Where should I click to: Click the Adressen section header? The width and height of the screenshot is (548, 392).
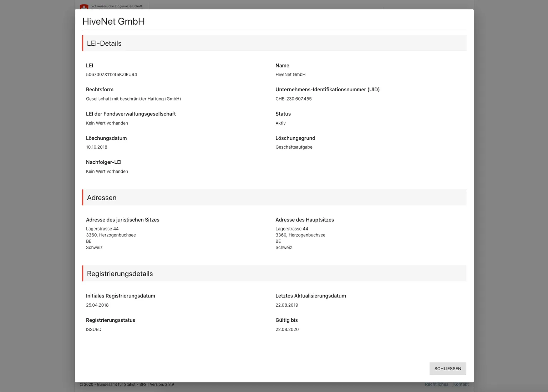pos(102,198)
